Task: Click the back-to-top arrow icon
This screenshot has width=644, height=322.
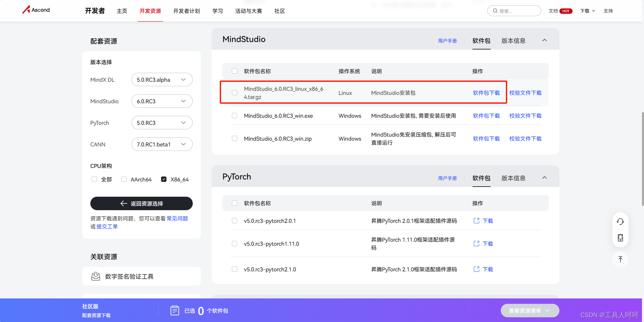Action: [x=620, y=259]
